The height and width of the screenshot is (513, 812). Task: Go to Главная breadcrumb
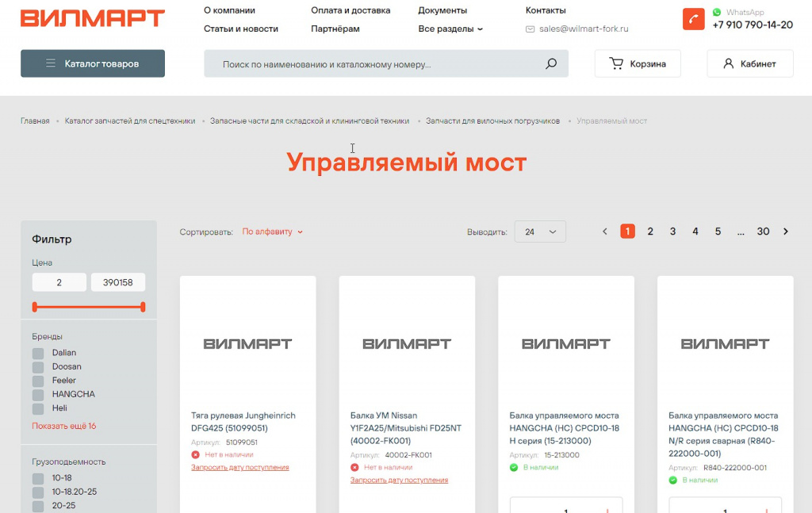pyautogui.click(x=35, y=121)
